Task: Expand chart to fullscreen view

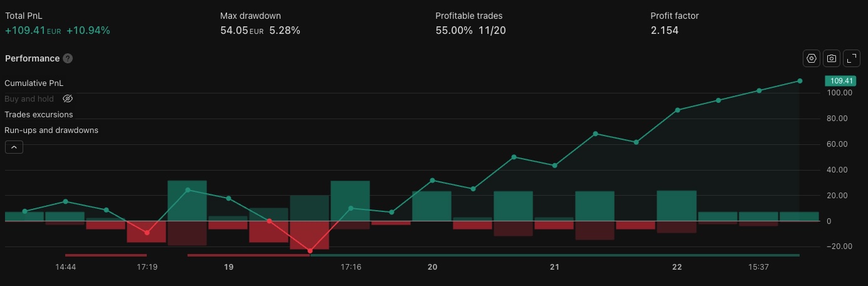Action: point(852,58)
